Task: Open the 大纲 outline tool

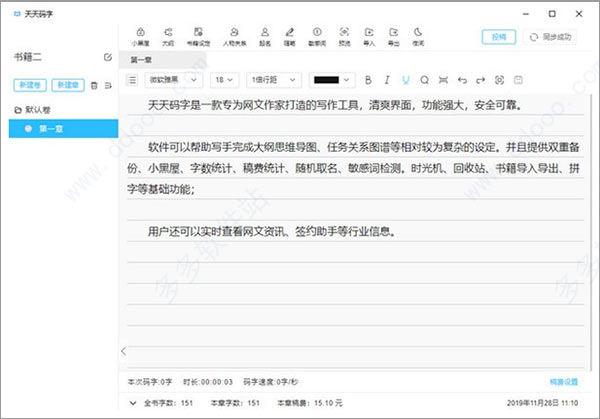Action: pyautogui.click(x=168, y=37)
